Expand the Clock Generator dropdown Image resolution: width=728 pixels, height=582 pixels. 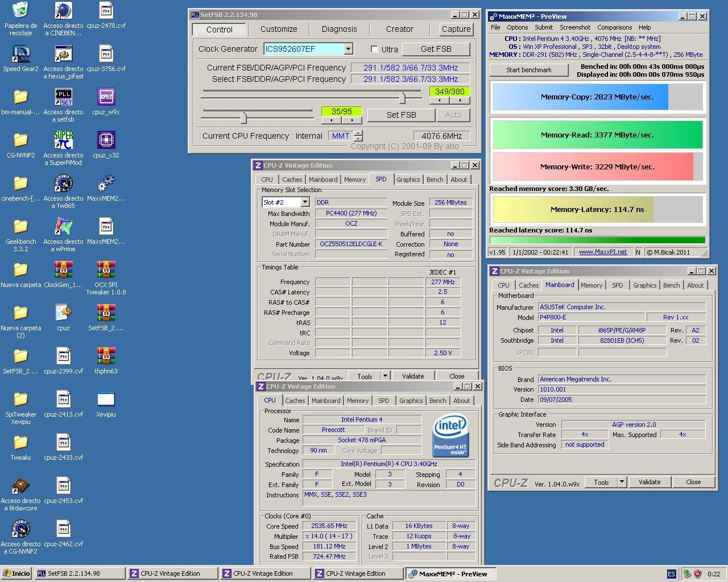348,49
